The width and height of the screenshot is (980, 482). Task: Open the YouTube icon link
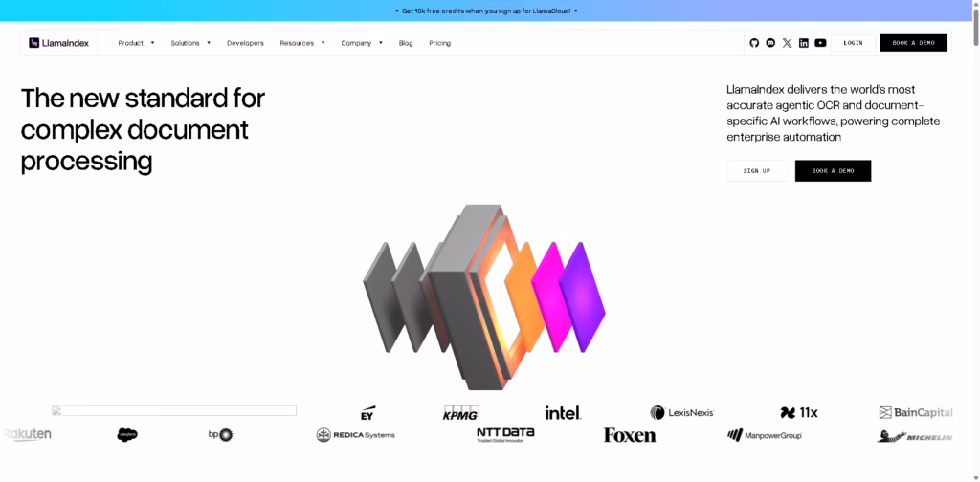pos(820,43)
